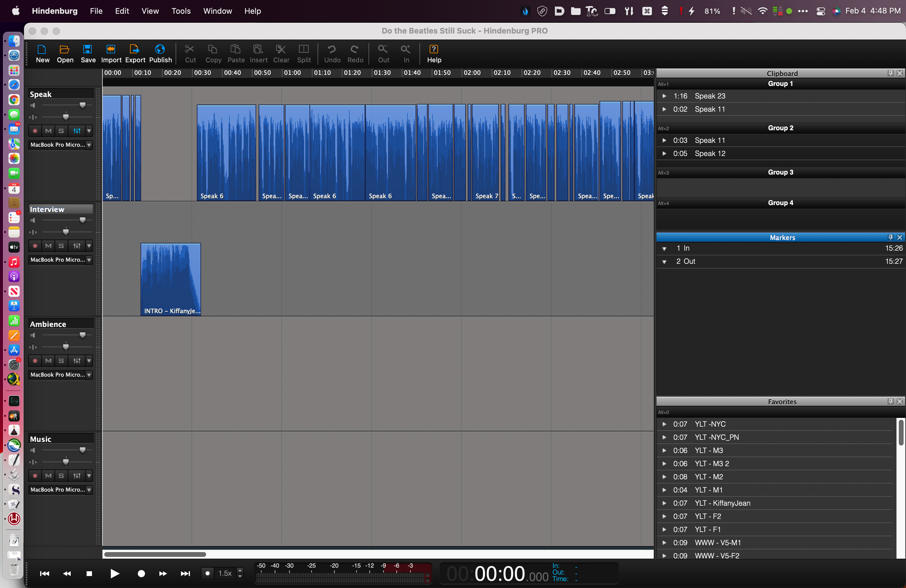Open Speak track effects mixer icon
The height and width of the screenshot is (588, 906).
point(77,131)
